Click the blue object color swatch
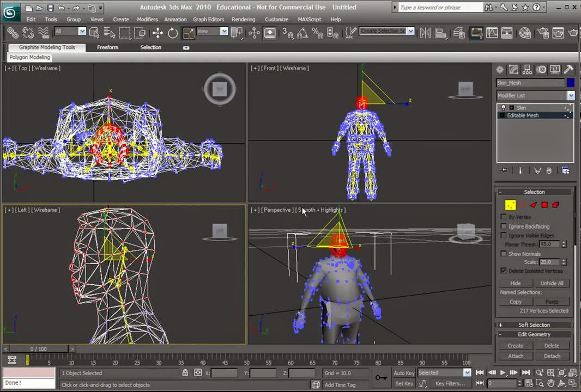The height and width of the screenshot is (392, 581). point(570,83)
